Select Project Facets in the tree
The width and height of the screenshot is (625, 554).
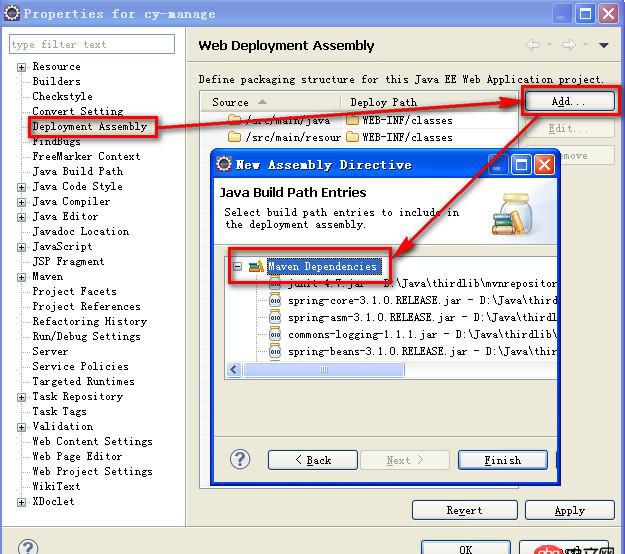(75, 291)
